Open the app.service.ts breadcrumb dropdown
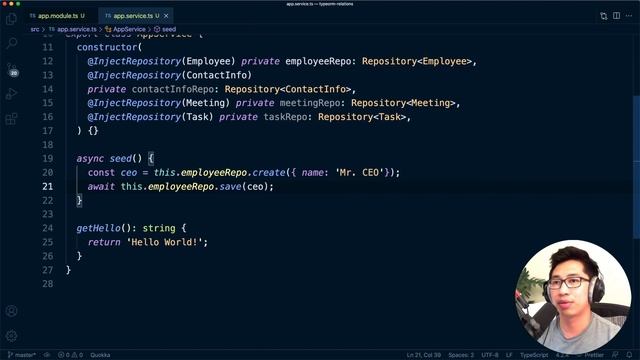Screen dimensions: 640x360 [73, 29]
